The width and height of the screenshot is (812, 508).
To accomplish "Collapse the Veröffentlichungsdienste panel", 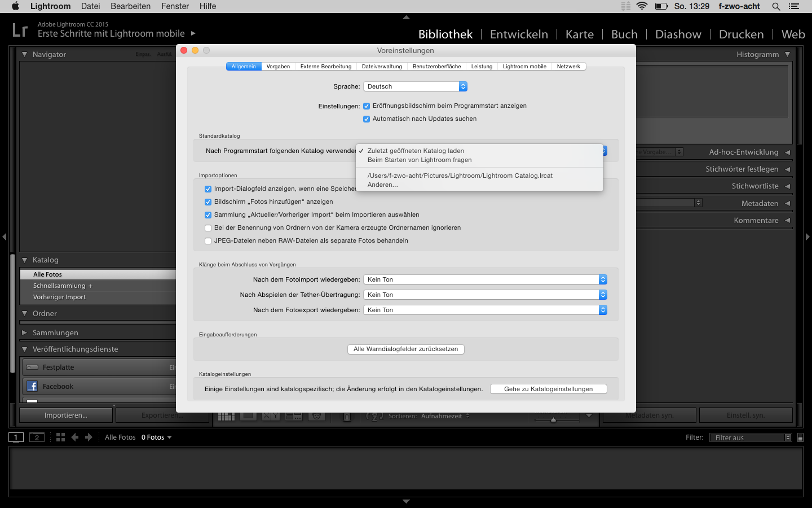I will pos(24,349).
